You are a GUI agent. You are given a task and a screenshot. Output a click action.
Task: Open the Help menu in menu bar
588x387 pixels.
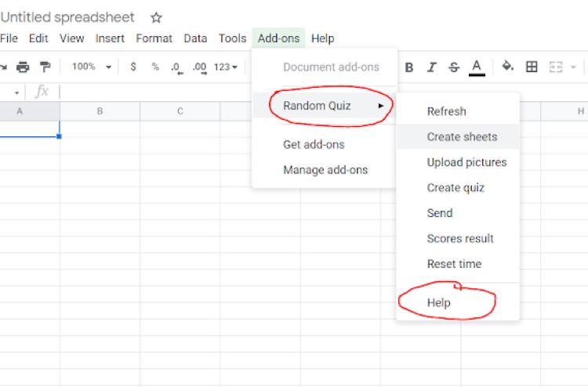click(x=323, y=38)
